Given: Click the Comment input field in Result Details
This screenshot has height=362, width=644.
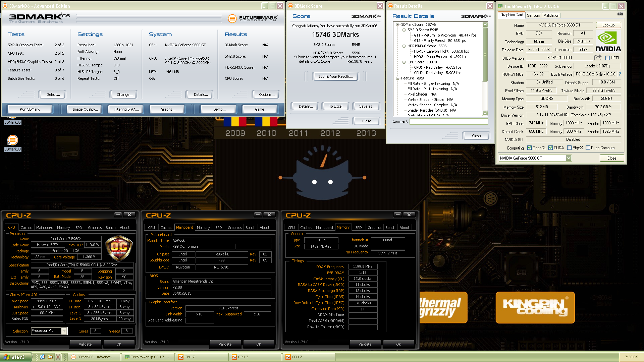Looking at the screenshot, I should click(449, 122).
